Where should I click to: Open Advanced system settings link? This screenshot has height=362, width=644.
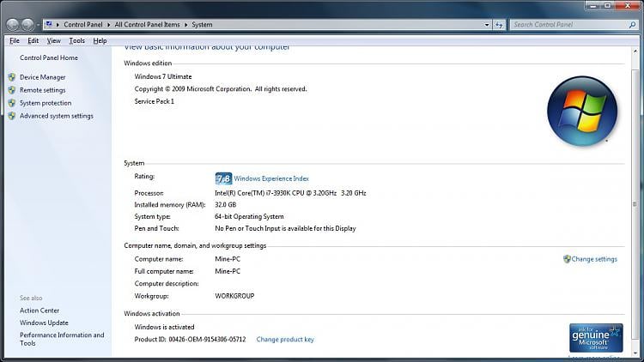[x=57, y=116]
